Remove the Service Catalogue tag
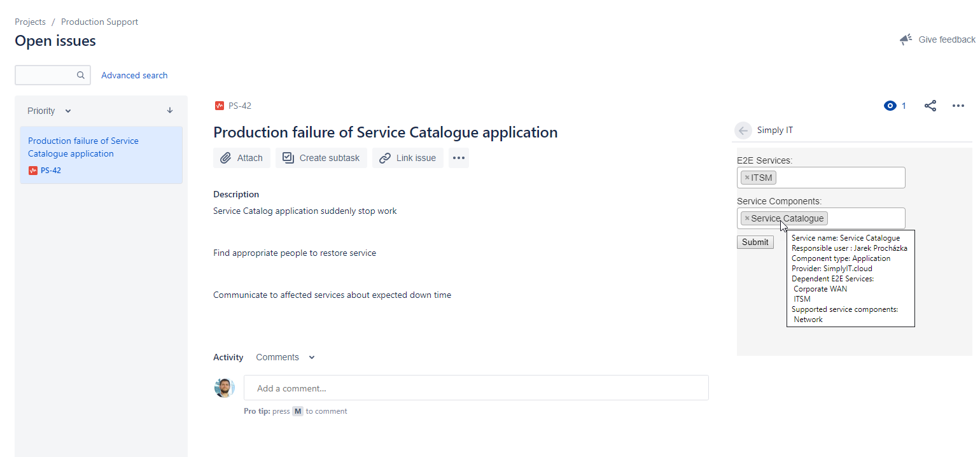980x457 pixels. pyautogui.click(x=747, y=218)
